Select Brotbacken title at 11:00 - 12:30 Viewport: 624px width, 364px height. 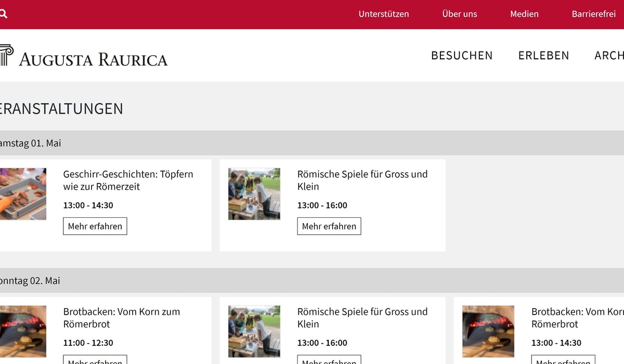[122, 318]
